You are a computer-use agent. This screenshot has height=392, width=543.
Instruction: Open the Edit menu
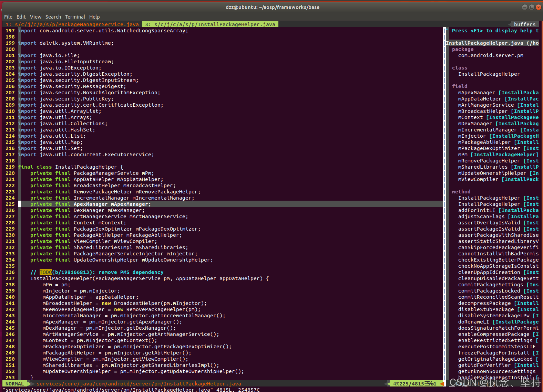pyautogui.click(x=21, y=17)
